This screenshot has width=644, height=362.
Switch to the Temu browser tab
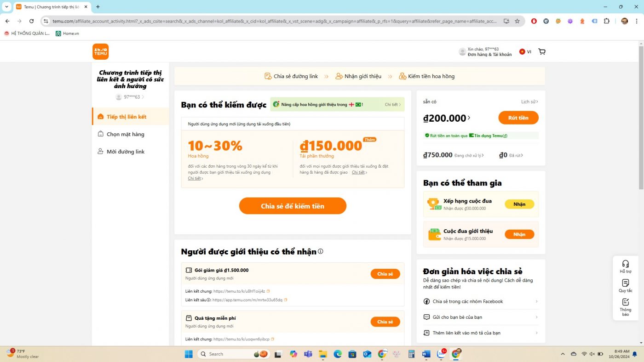pos(52,7)
